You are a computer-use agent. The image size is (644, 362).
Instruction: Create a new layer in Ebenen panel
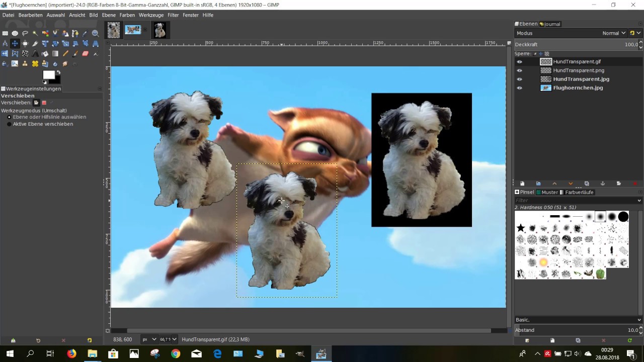coord(522,184)
